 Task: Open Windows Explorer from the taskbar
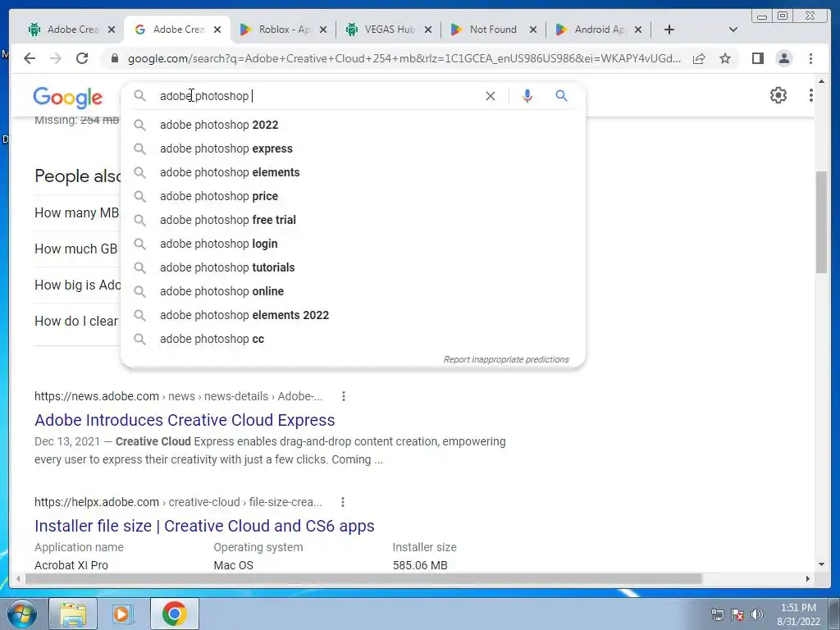click(x=73, y=614)
